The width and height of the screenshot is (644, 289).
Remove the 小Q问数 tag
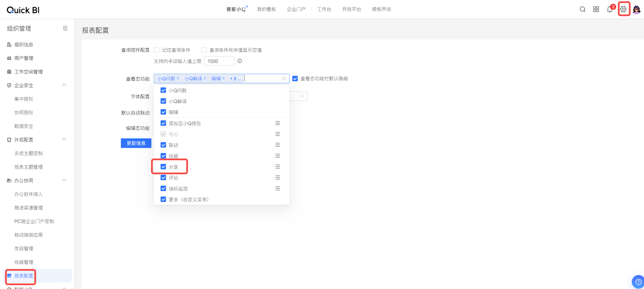click(178, 78)
